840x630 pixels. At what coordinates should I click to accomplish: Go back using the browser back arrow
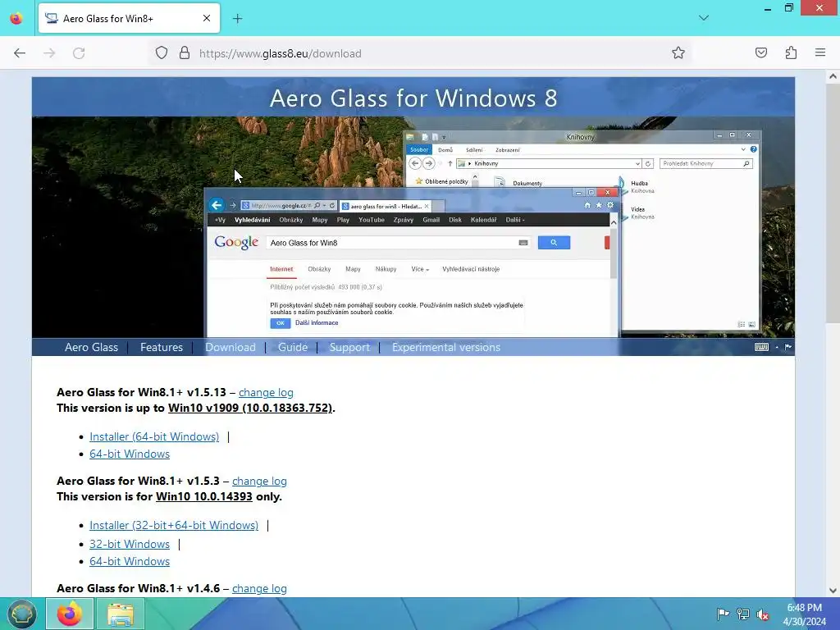click(20, 53)
